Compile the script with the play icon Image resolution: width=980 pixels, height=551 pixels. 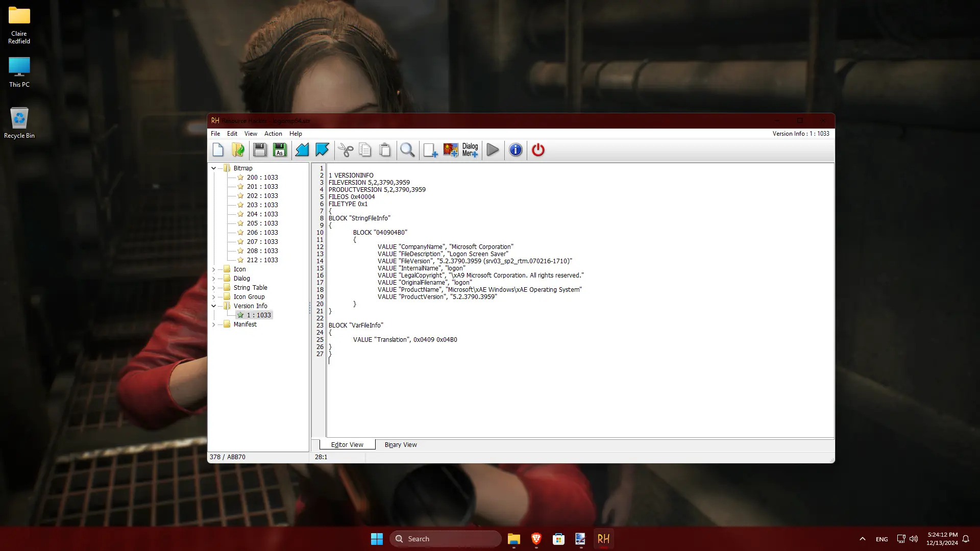pos(493,150)
